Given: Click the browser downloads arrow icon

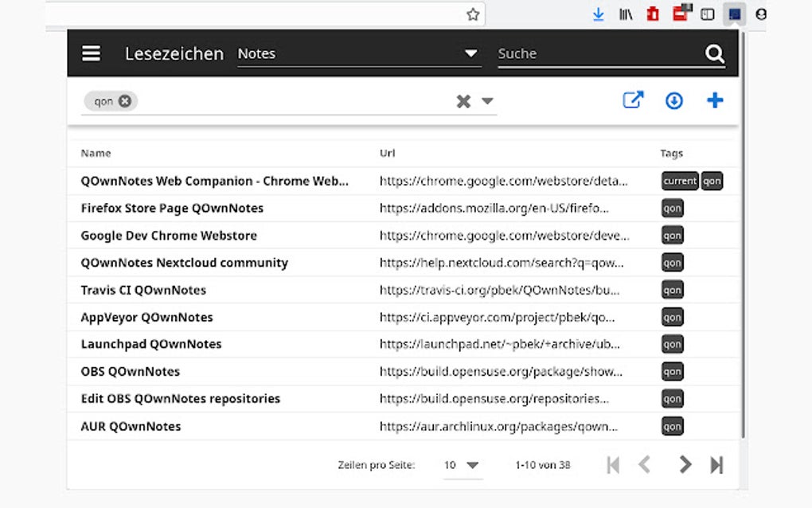Looking at the screenshot, I should 598,14.
